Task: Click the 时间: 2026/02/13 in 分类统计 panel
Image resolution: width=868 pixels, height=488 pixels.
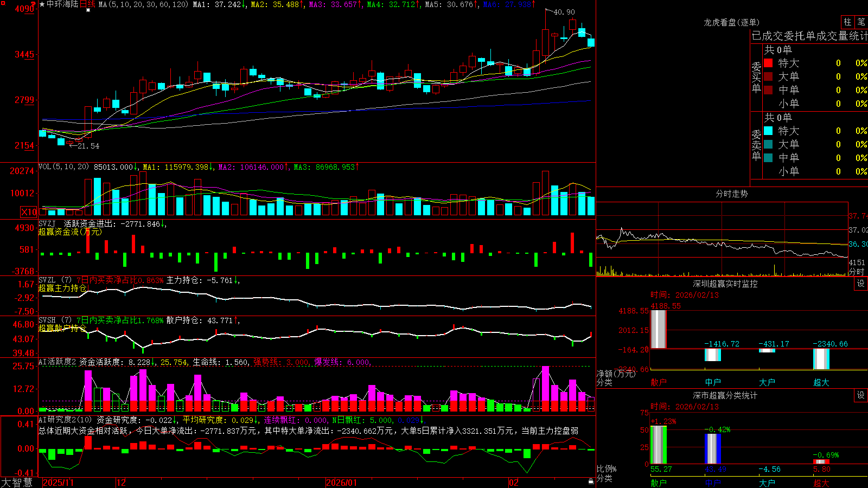Action: coord(685,406)
